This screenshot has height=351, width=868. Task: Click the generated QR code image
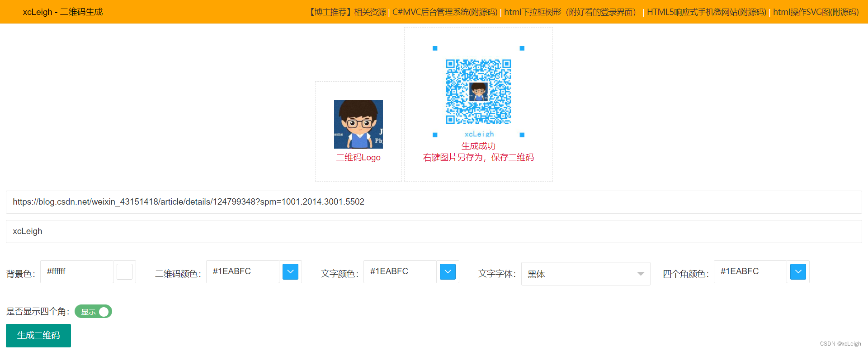coord(478,92)
